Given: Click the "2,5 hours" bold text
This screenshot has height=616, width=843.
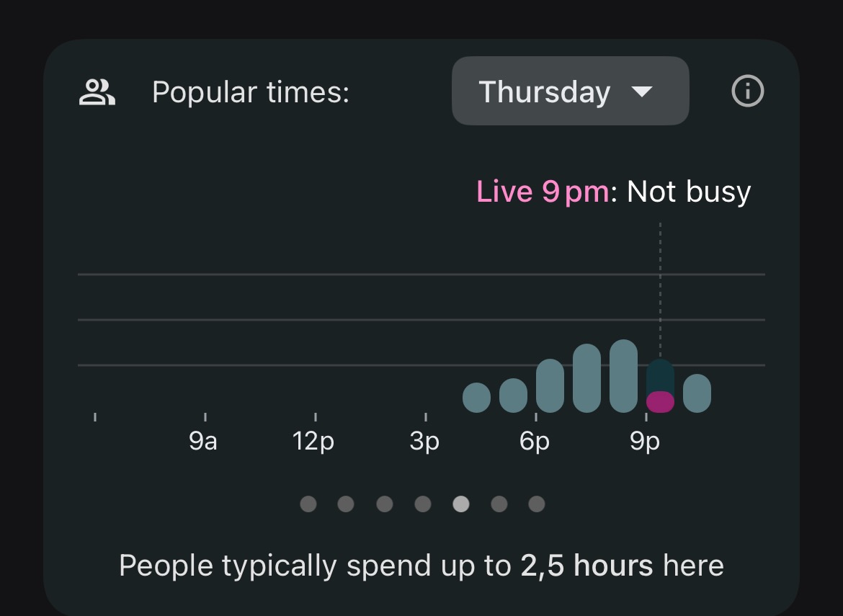Looking at the screenshot, I should pyautogui.click(x=586, y=566).
